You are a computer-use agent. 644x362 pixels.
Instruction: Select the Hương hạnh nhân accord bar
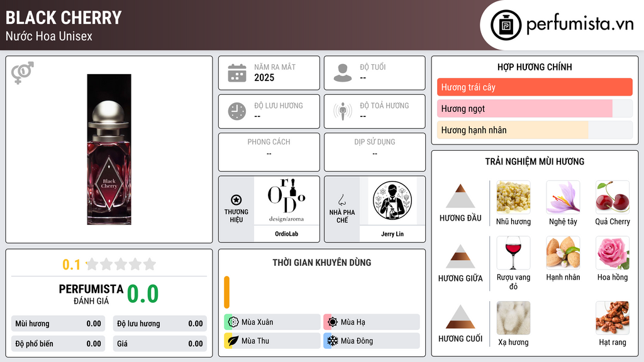click(535, 129)
